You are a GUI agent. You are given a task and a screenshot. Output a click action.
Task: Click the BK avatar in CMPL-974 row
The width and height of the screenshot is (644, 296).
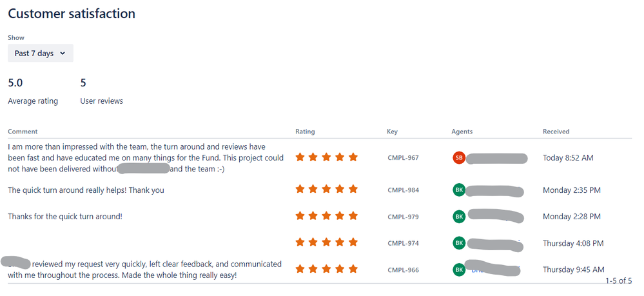(x=459, y=243)
